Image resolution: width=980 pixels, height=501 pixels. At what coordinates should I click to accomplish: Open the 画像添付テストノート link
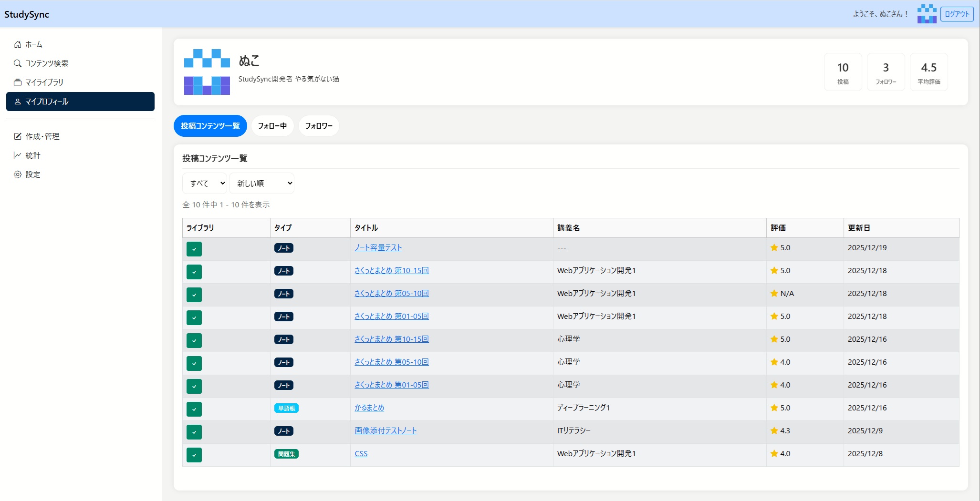coord(386,430)
